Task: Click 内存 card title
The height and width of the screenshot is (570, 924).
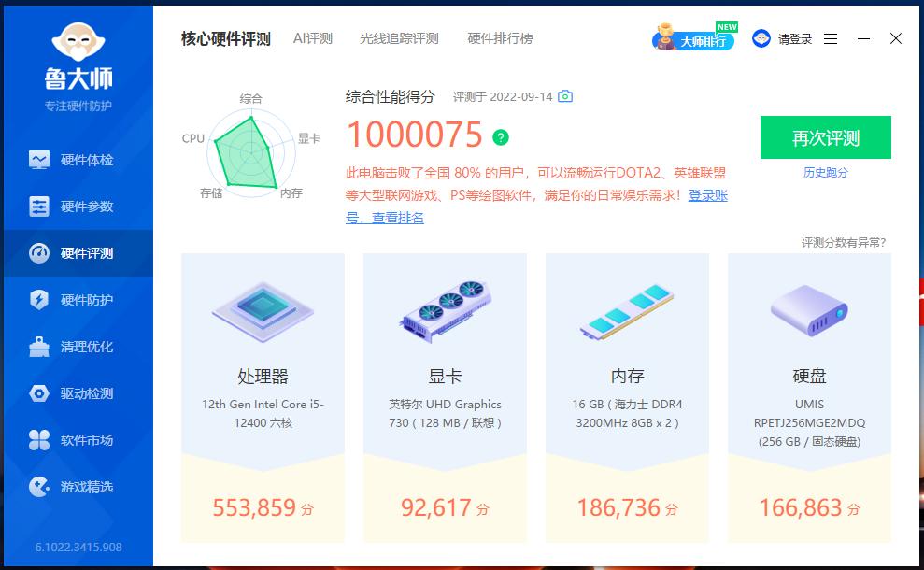Action: point(627,376)
